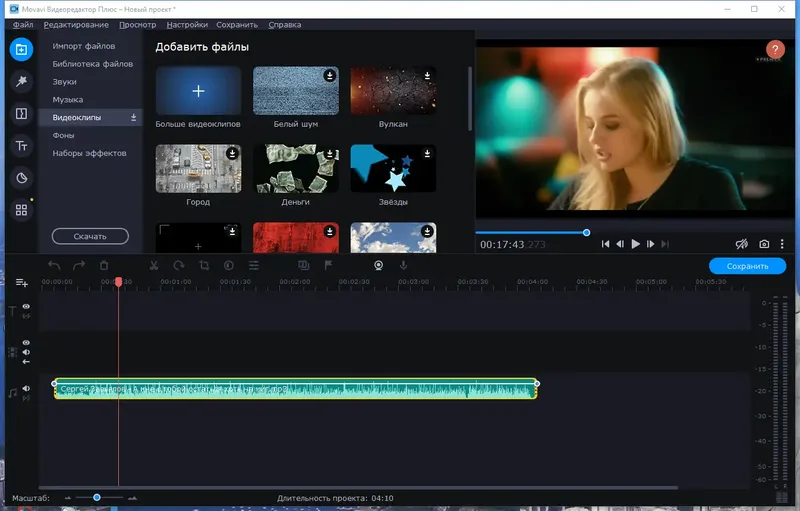Open Color adjustments icon
This screenshot has width=800, height=511.
229,265
